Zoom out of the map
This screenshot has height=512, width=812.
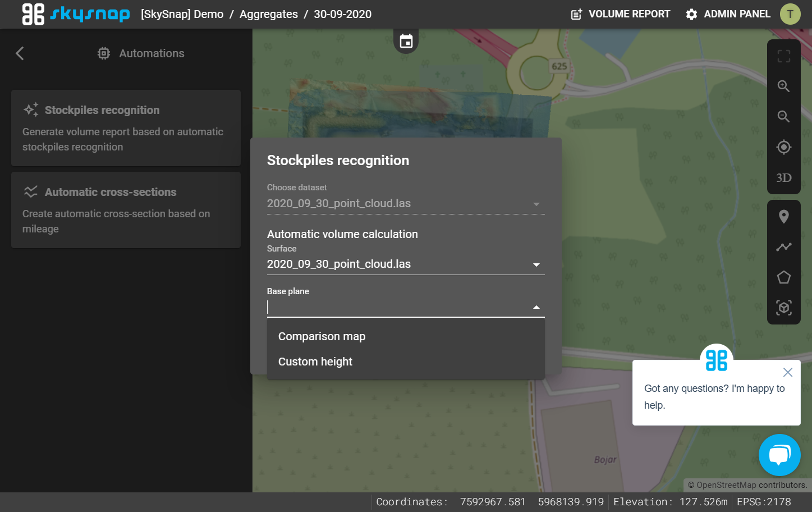[784, 117]
